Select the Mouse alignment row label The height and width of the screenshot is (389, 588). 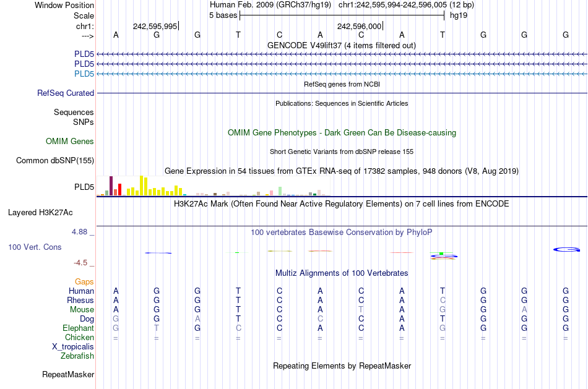click(82, 310)
